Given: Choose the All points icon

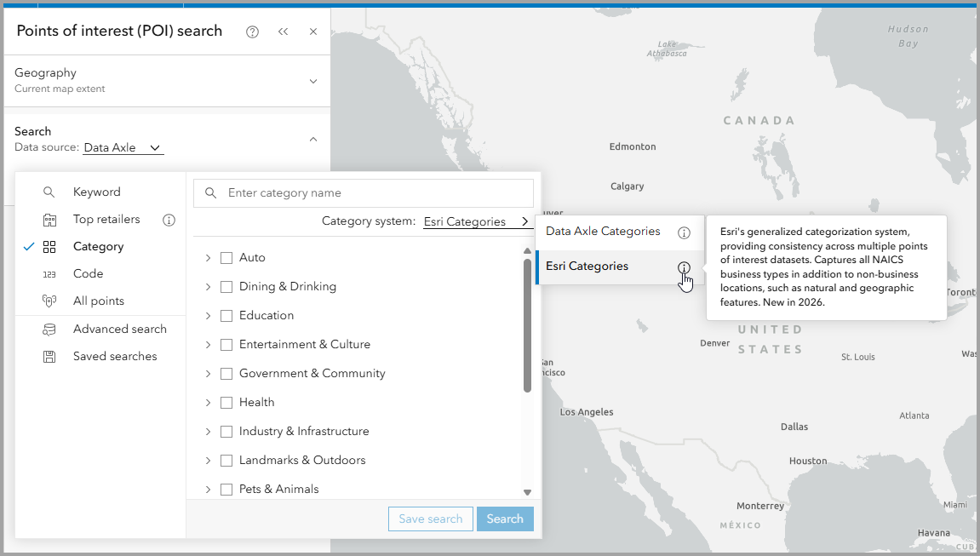Looking at the screenshot, I should 49,301.
